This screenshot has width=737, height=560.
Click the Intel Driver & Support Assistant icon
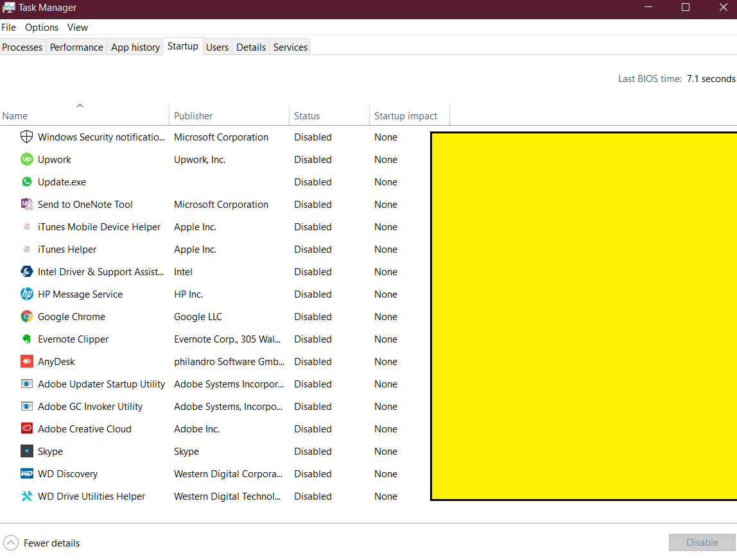(x=27, y=271)
